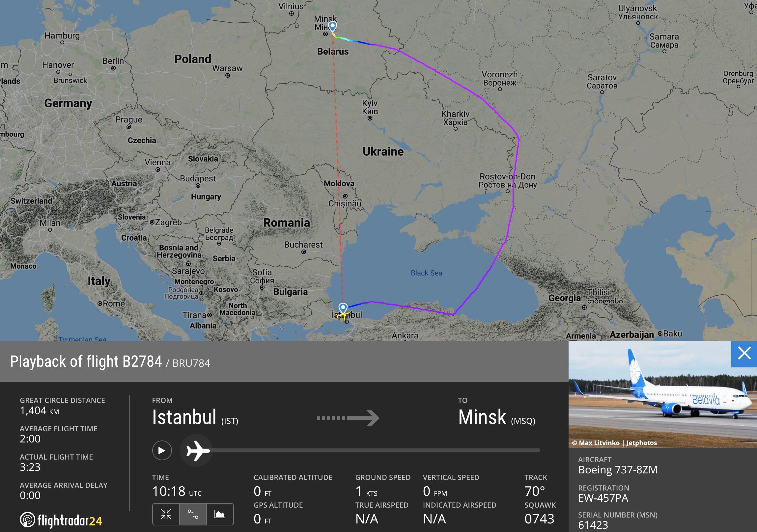Click the airplane slider handle on timeline

[197, 450]
